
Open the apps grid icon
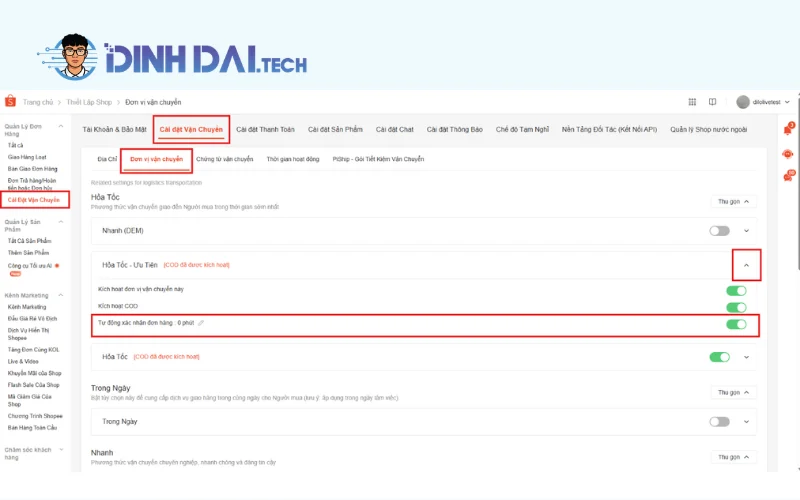pos(692,102)
